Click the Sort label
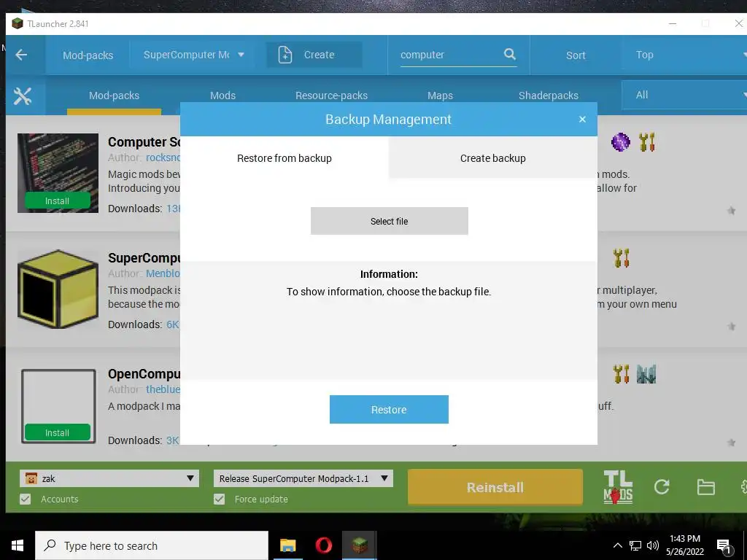747x560 pixels. (576, 55)
